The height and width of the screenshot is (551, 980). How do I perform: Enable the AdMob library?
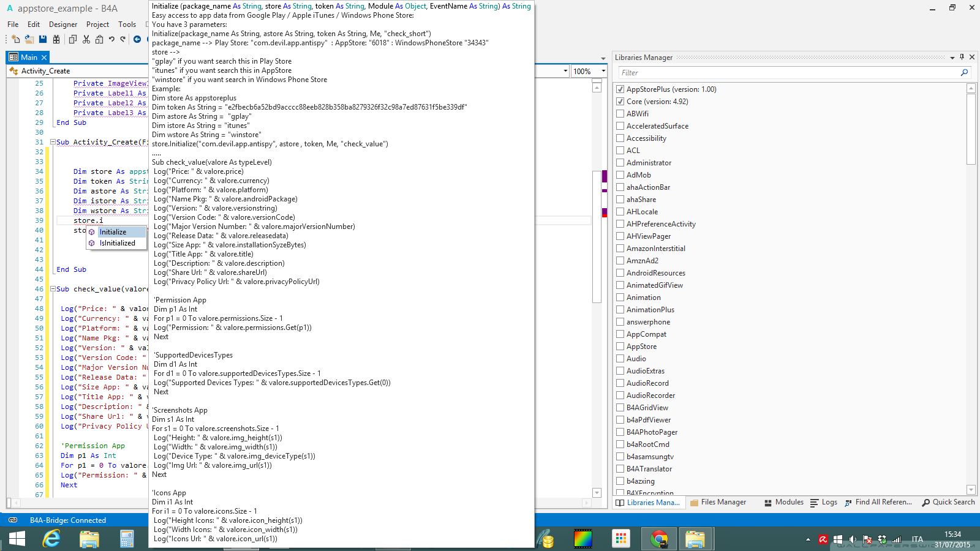pyautogui.click(x=620, y=174)
